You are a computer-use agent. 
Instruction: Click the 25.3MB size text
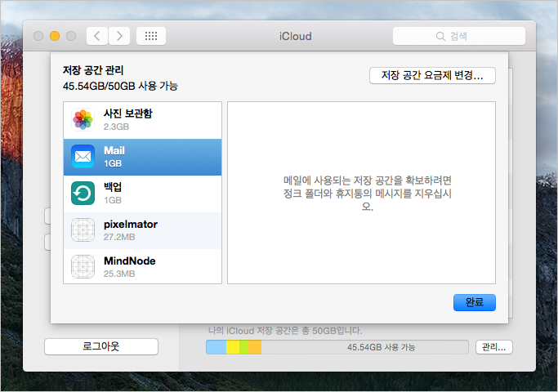[119, 274]
